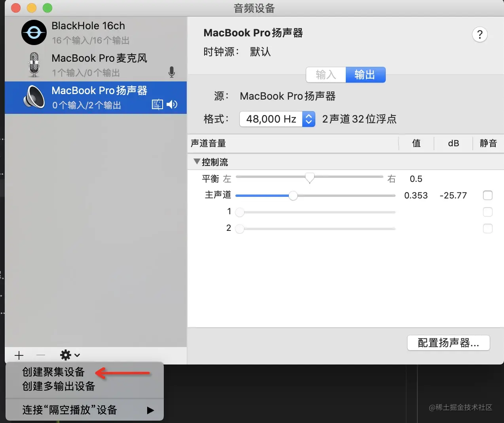Switch to the 输入 tab
This screenshot has width=504, height=423.
(x=326, y=75)
